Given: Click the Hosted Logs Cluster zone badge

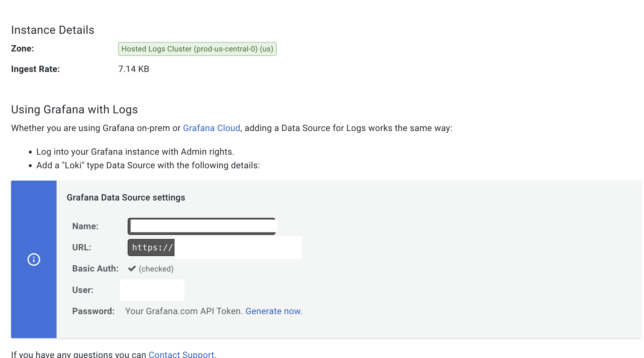Looking at the screenshot, I should point(197,49).
